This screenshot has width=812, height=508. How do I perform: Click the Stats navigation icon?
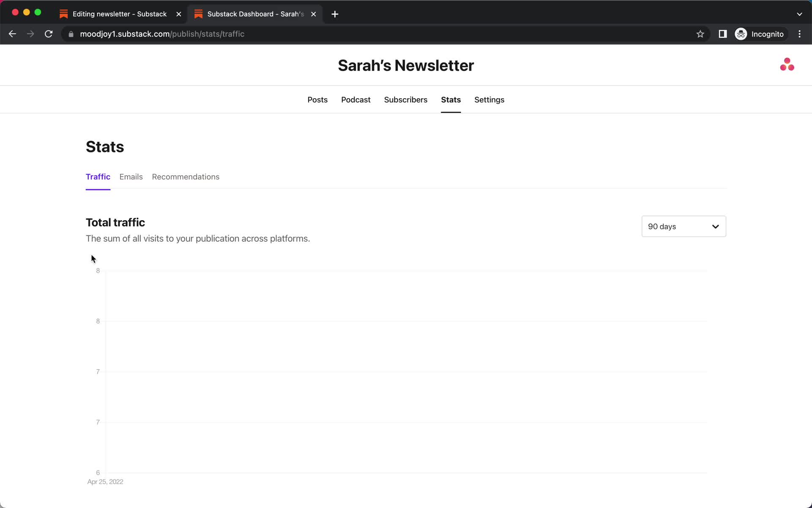pyautogui.click(x=451, y=99)
